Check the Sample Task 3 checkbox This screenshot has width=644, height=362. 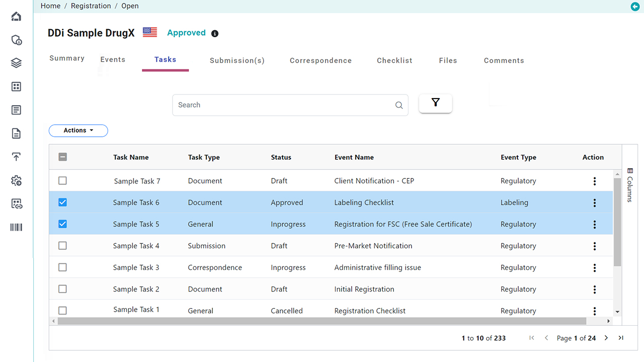[x=62, y=267]
